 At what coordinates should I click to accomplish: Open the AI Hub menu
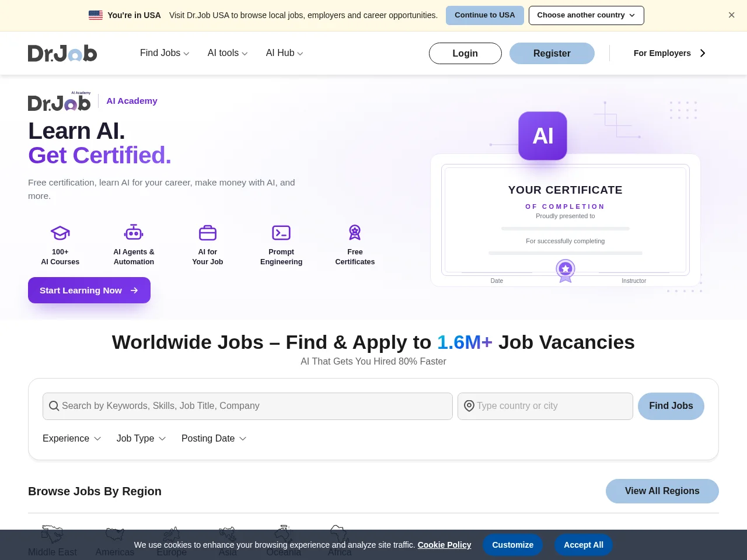(x=285, y=53)
